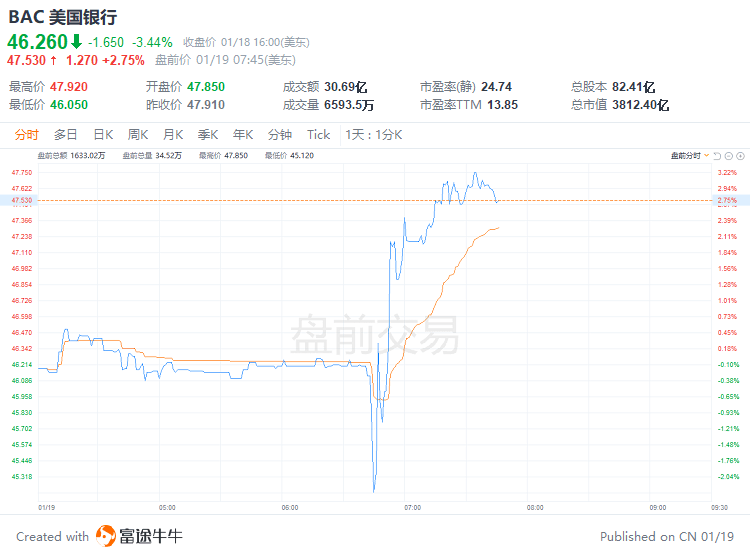Click the green down arrow beside 46.260
750x557 pixels.
(x=76, y=42)
